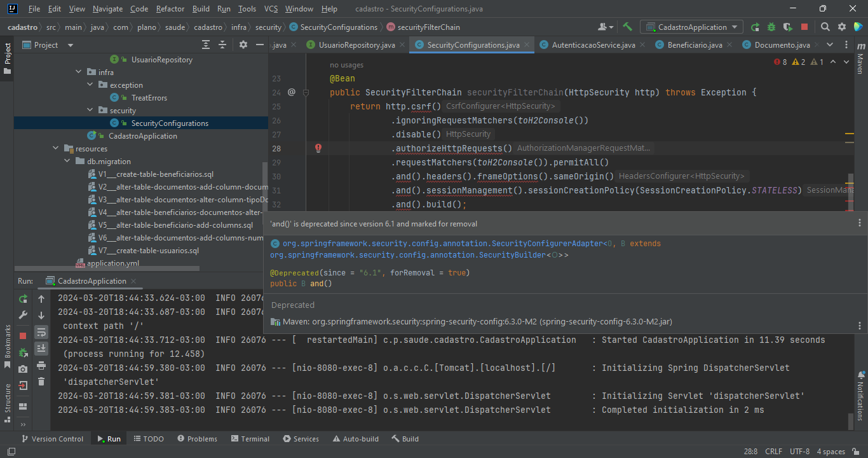Clear console with the trash icon
The height and width of the screenshot is (458, 868).
click(x=41, y=382)
